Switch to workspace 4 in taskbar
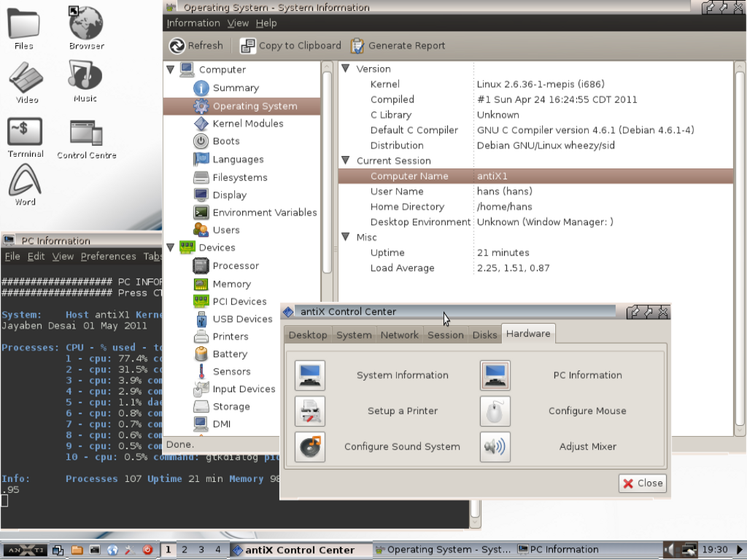This screenshot has height=560, width=747. (218, 550)
